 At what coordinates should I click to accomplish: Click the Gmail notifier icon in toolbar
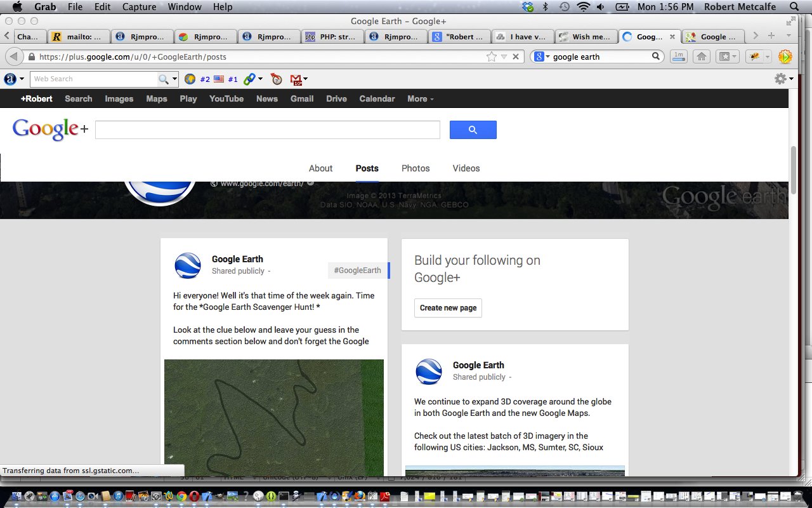click(x=296, y=79)
